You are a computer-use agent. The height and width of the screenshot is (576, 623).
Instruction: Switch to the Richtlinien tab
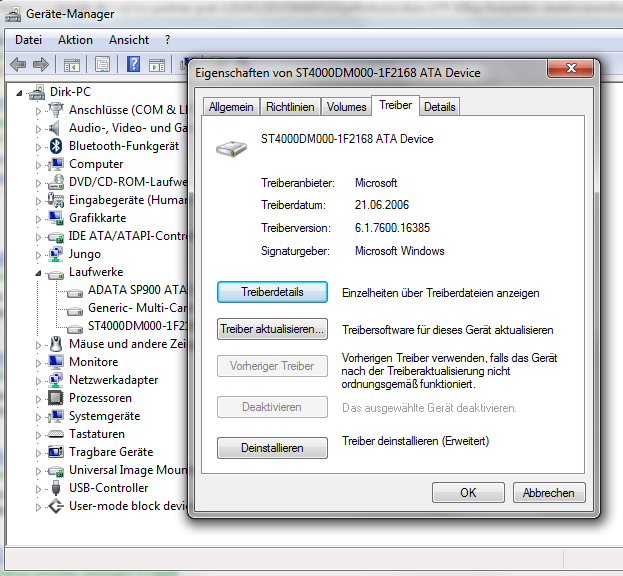290,107
